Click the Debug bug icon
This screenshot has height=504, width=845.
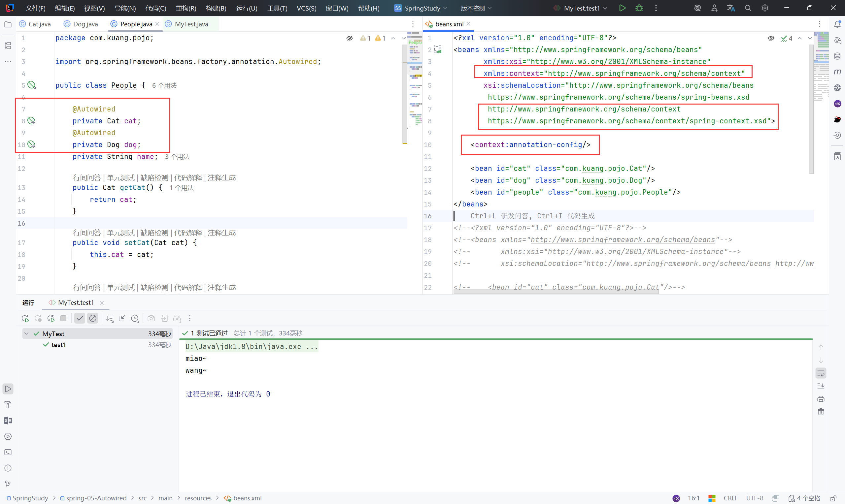coord(639,8)
